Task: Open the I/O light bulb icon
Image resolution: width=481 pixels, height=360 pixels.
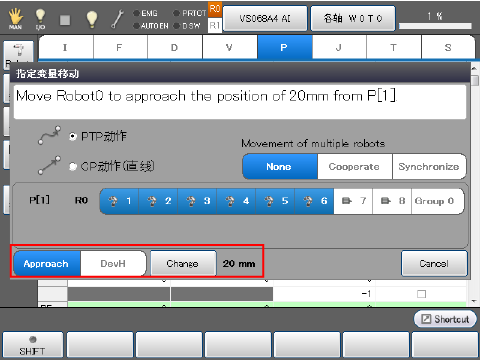Action: (40, 19)
